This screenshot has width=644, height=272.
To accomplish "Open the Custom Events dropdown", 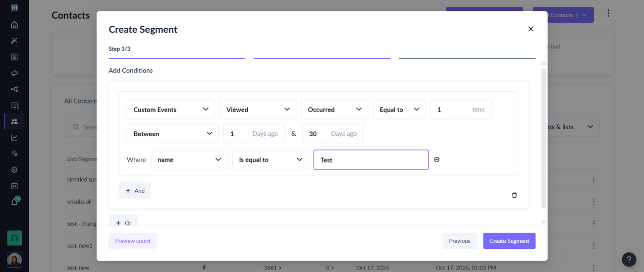I will 170,109.
